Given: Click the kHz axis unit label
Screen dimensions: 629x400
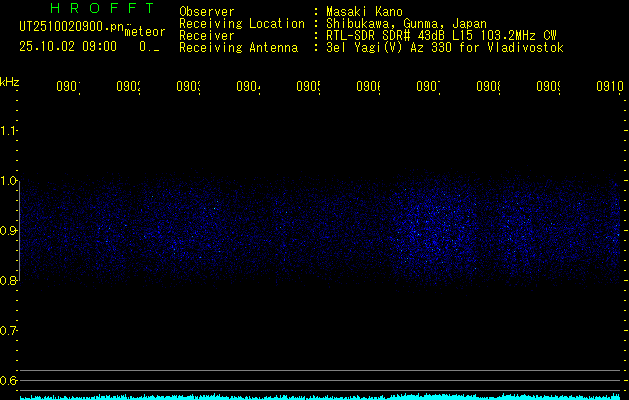Looking at the screenshot, I should click(x=10, y=82).
